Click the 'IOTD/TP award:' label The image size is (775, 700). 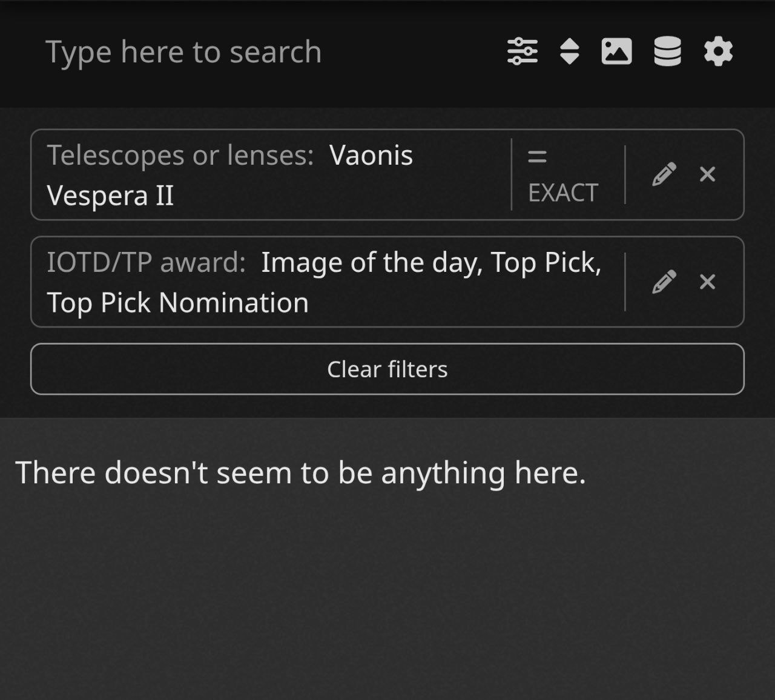tap(147, 263)
